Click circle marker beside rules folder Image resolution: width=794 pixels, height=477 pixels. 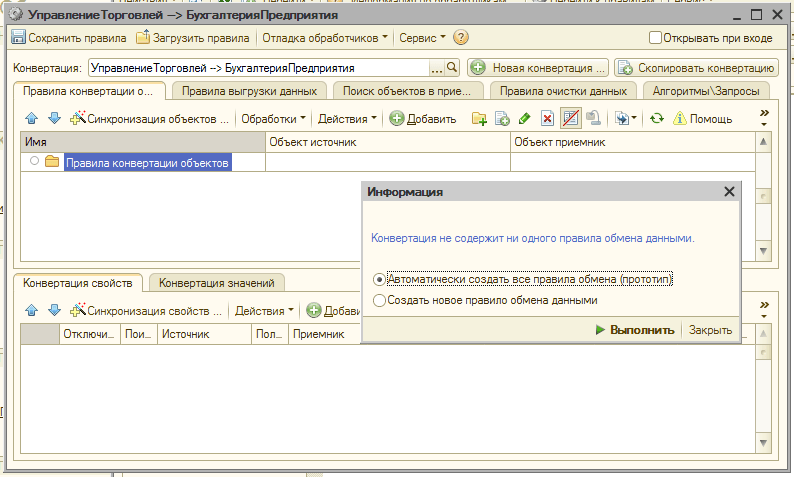tap(34, 161)
